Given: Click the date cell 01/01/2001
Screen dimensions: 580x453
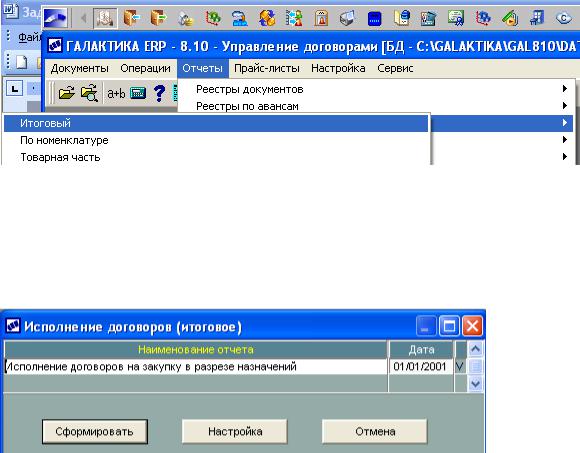Looking at the screenshot, I should pos(421,367).
